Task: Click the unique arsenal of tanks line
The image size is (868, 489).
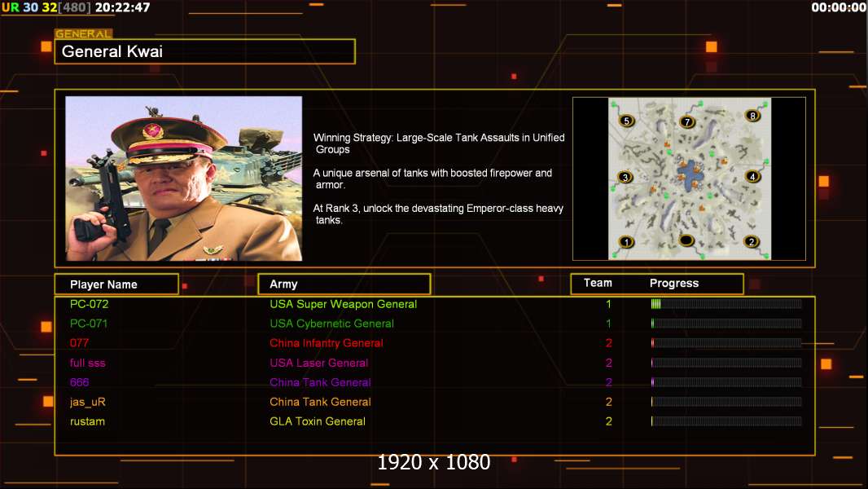Action: (x=432, y=178)
